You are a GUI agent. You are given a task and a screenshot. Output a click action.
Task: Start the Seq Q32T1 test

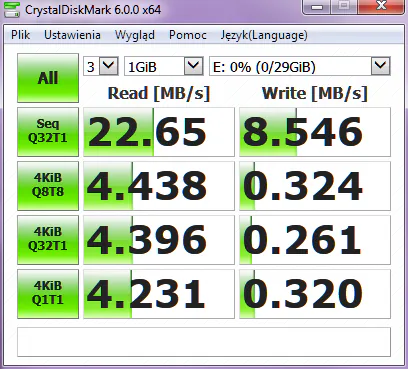[48, 132]
